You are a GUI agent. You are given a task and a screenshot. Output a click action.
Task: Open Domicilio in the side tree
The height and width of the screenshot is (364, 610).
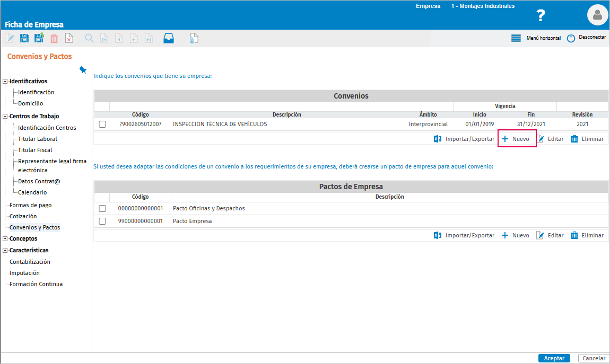point(30,103)
